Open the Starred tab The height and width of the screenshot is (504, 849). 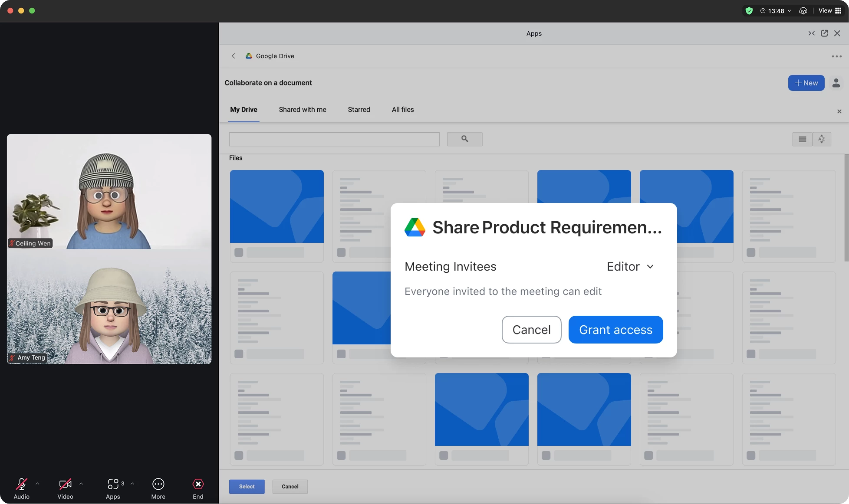[359, 110]
